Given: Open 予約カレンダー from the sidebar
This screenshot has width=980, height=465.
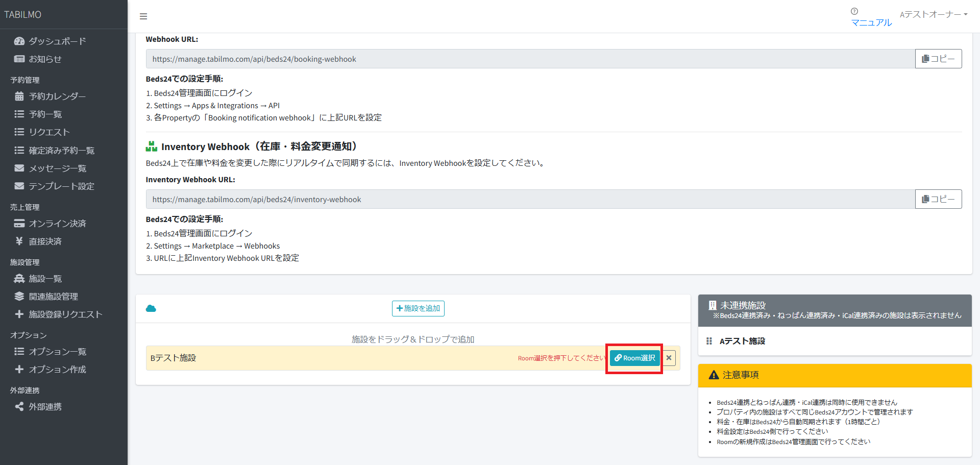Looking at the screenshot, I should pos(57,96).
